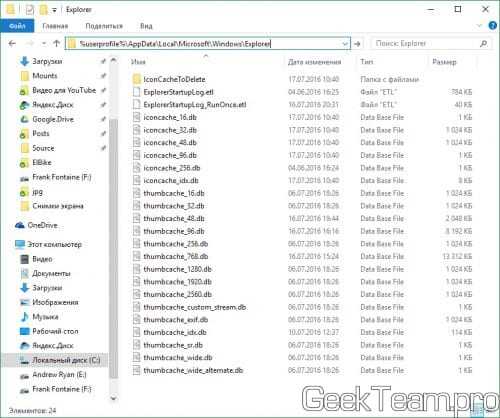This screenshot has height=418, width=500.
Task: Click the up directory arrow
Action: [x=56, y=43]
